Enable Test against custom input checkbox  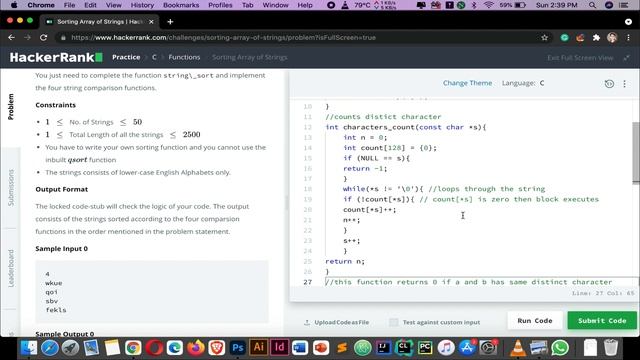393,322
